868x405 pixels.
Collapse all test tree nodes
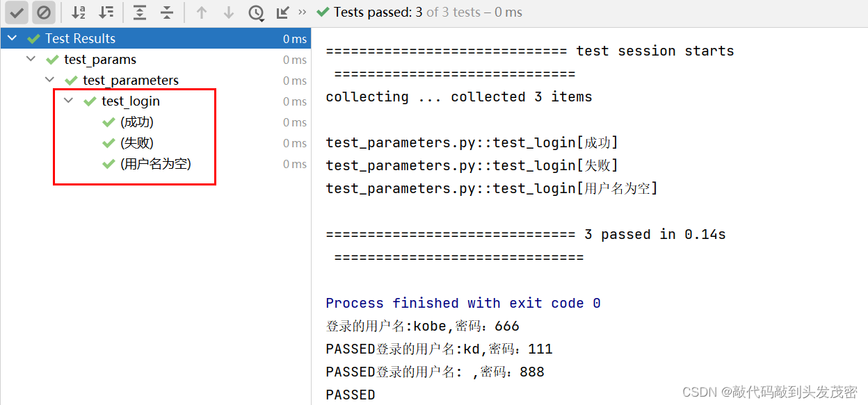point(167,13)
